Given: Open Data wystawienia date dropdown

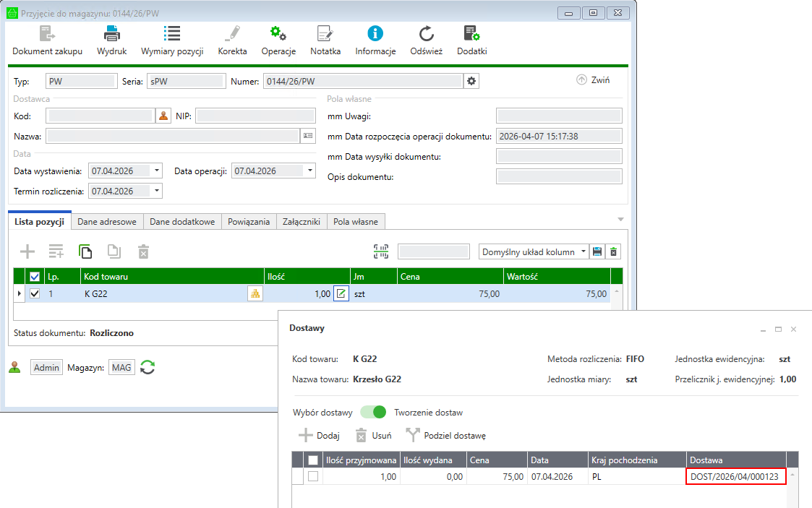Looking at the screenshot, I should 156,171.
